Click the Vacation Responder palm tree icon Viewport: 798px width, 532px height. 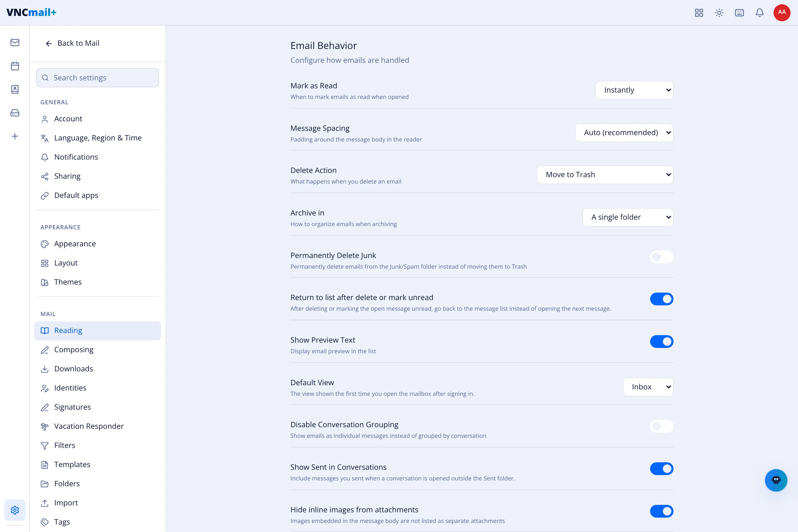[44, 426]
